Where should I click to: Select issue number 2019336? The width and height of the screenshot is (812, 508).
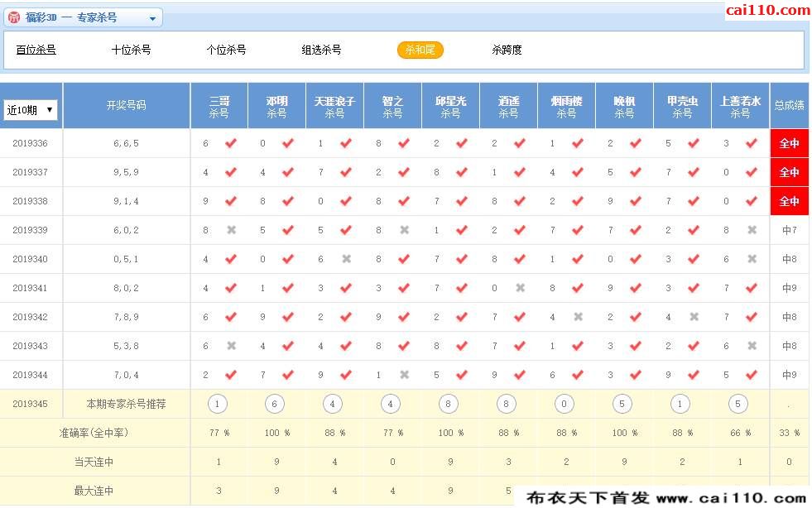pyautogui.click(x=30, y=143)
